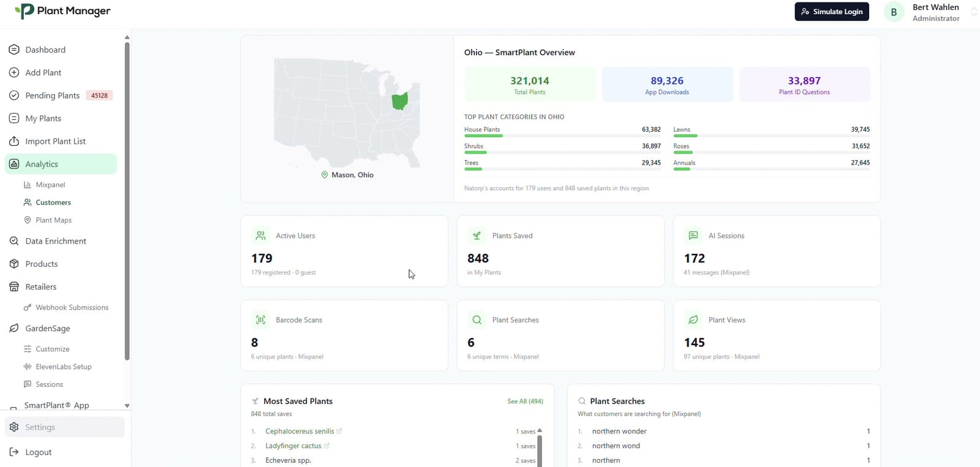
Task: Click the Add Plant plus icon
Action: [x=14, y=72]
